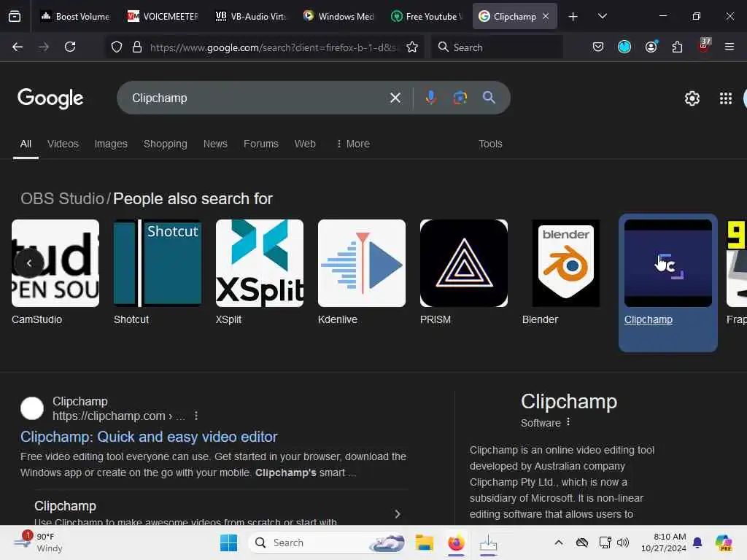This screenshot has width=747, height=560.
Task: Open File Explorer from taskbar
Action: (424, 542)
